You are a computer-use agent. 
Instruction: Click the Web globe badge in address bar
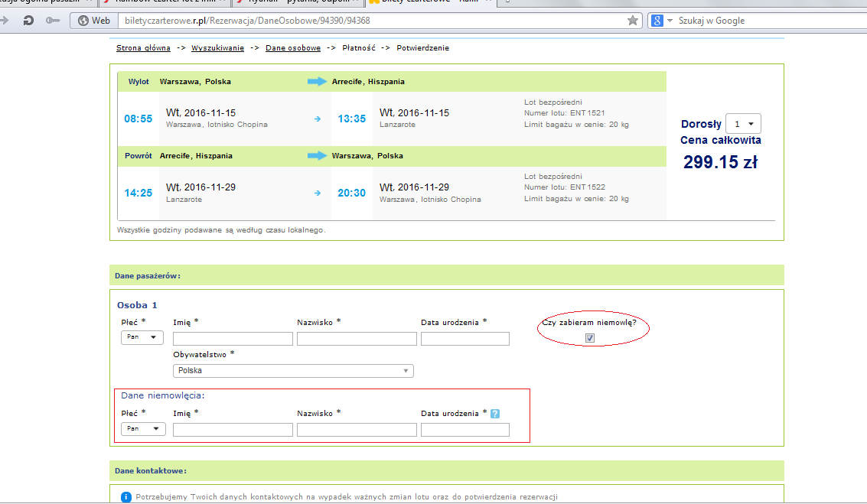pos(94,21)
